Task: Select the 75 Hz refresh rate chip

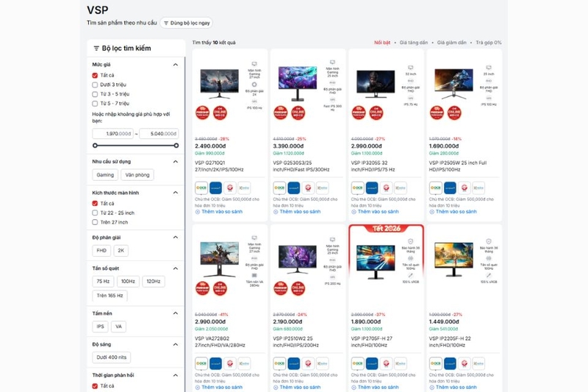Action: (x=103, y=282)
